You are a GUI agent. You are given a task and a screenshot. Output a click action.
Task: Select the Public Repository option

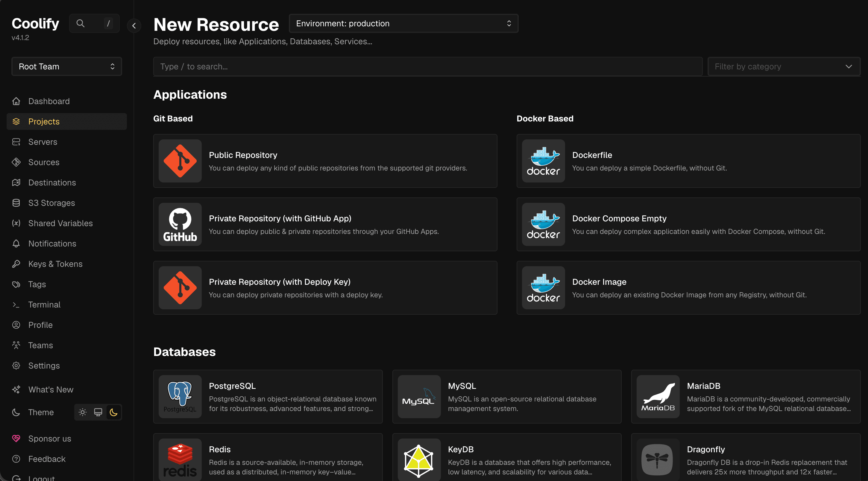click(325, 161)
